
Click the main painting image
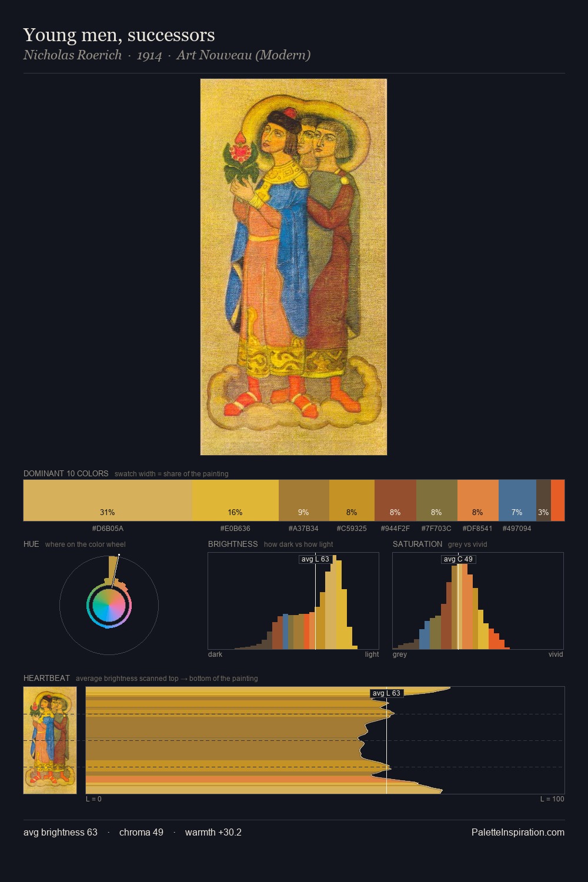coord(293,267)
